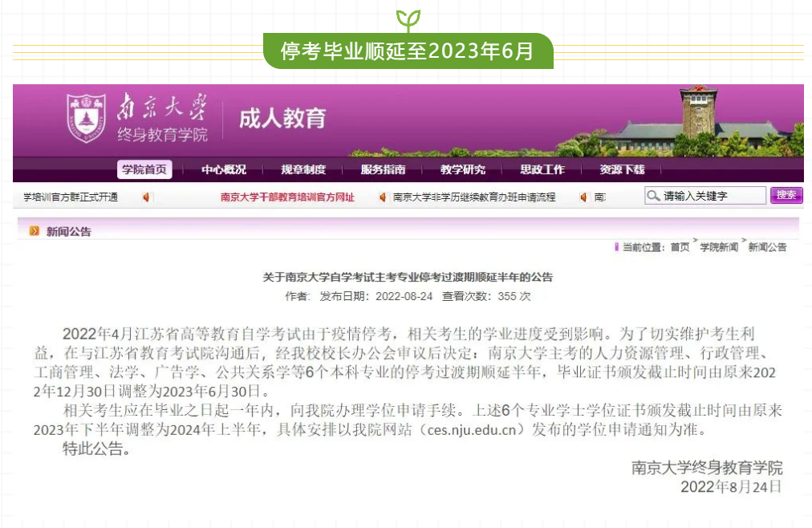812x528 pixels.
Task: Click the magnifier icon in the search box
Action: pyautogui.click(x=653, y=196)
